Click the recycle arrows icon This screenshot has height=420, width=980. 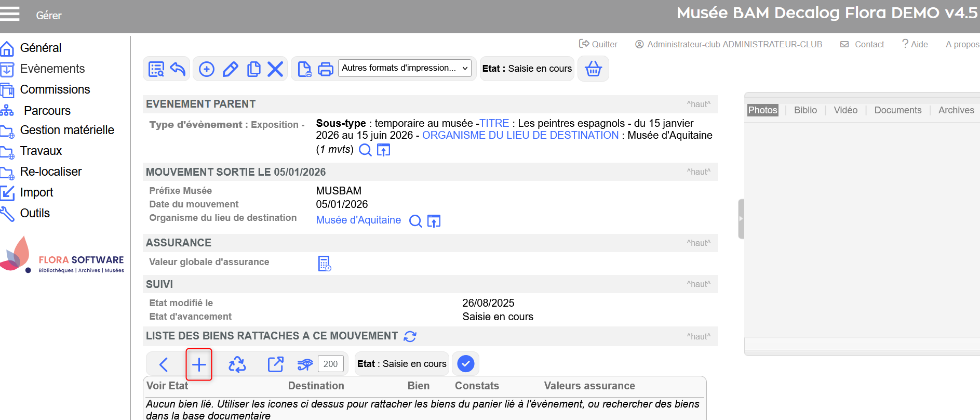tap(237, 364)
